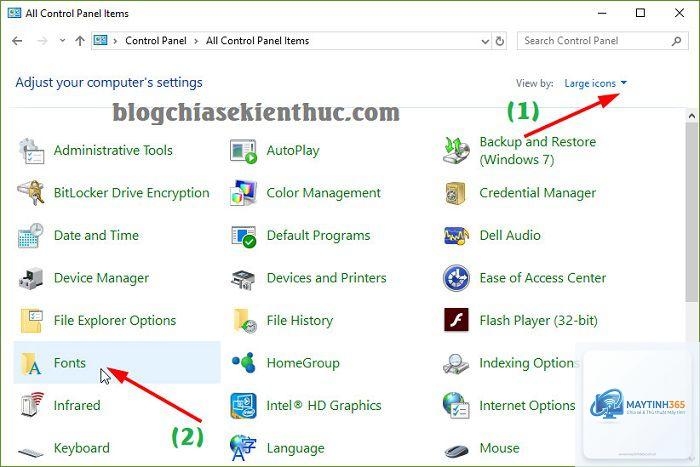Select Control Panel in the address path
The image size is (700, 467).
[x=156, y=41]
